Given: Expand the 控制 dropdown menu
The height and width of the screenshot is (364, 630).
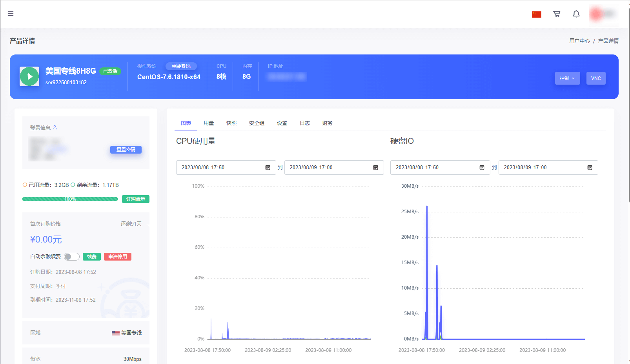Looking at the screenshot, I should coord(567,78).
